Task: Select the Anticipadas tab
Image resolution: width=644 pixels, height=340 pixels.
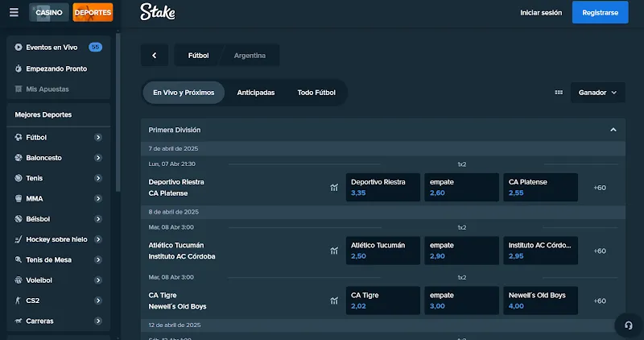Action: tap(256, 93)
